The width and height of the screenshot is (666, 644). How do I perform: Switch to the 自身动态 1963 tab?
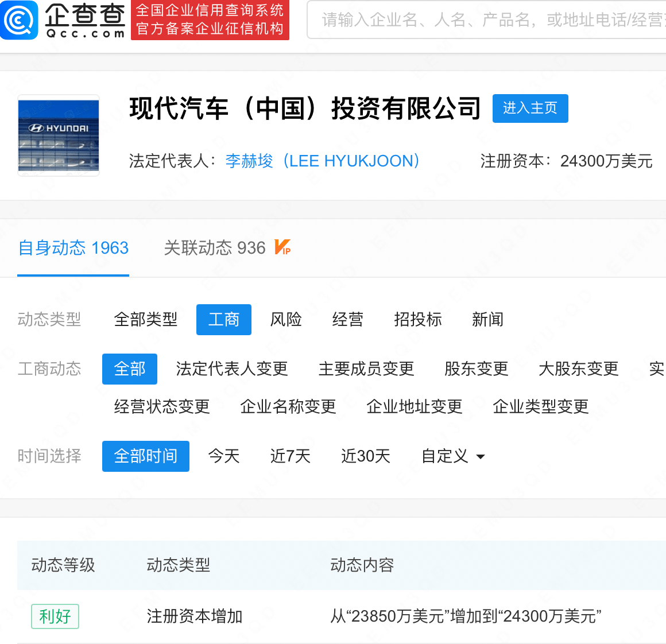pyautogui.click(x=73, y=248)
